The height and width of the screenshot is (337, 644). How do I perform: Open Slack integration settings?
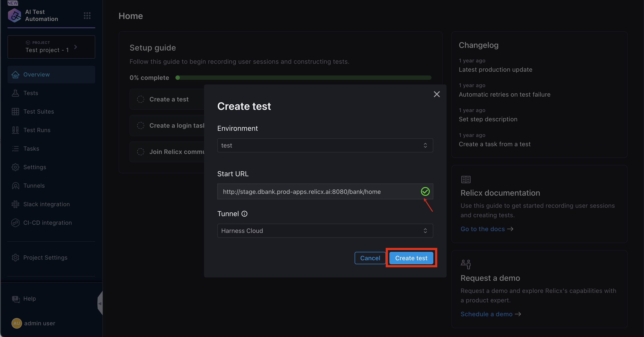coord(46,204)
